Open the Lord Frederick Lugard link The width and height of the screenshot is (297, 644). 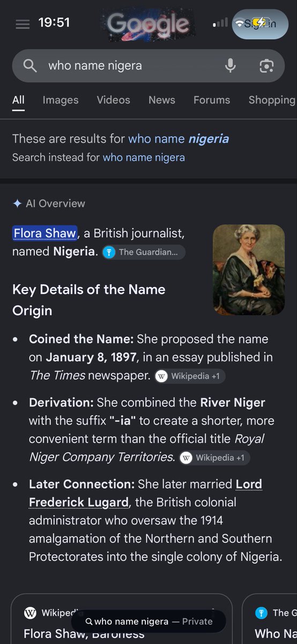coord(145,493)
